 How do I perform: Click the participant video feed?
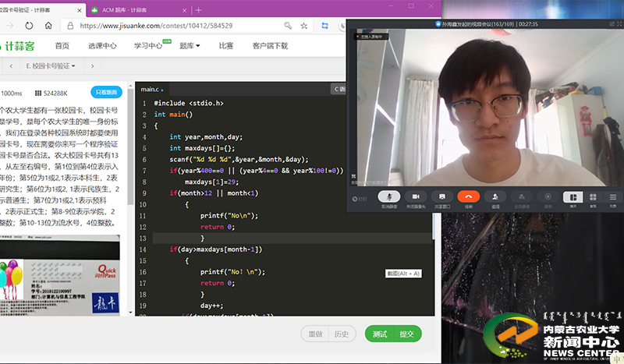pos(485,108)
